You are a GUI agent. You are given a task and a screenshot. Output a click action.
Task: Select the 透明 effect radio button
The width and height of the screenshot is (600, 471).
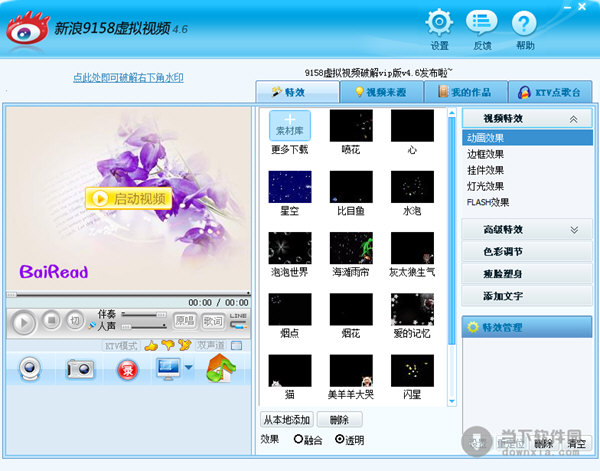[x=339, y=439]
